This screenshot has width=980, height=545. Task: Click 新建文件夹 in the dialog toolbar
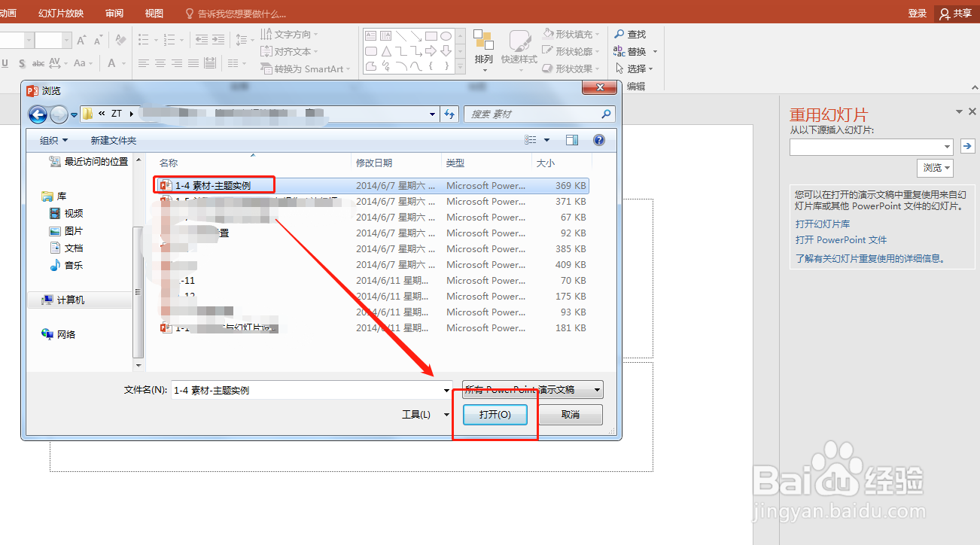(x=114, y=140)
